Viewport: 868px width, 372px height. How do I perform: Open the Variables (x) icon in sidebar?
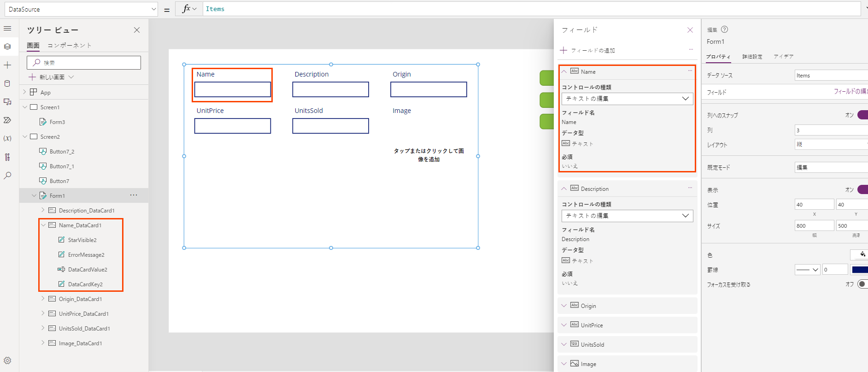tap(7, 138)
